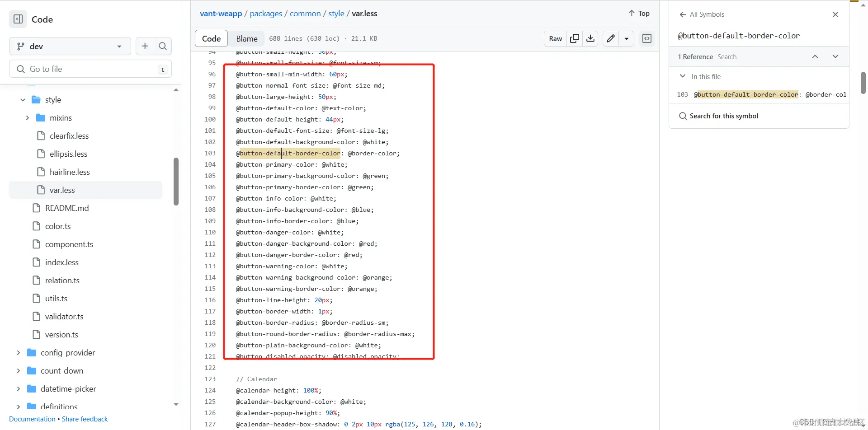Click line number 123

click(210, 379)
